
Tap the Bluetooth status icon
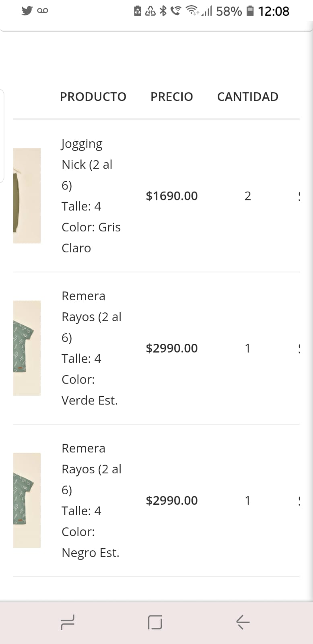point(163,11)
